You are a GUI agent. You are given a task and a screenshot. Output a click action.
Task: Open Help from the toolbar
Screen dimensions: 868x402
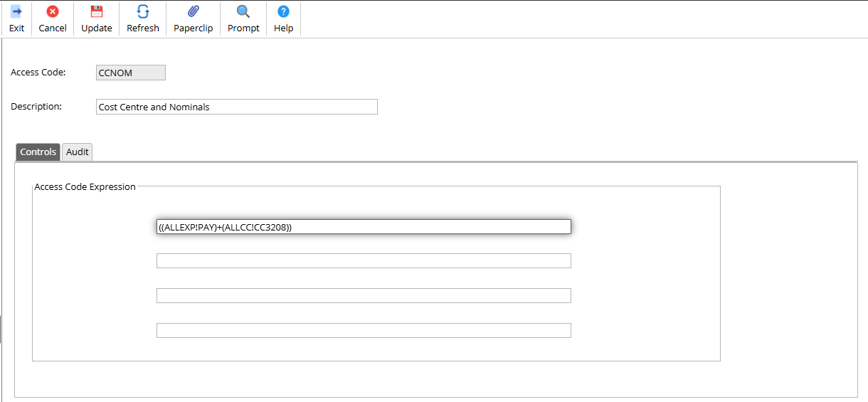pos(283,12)
